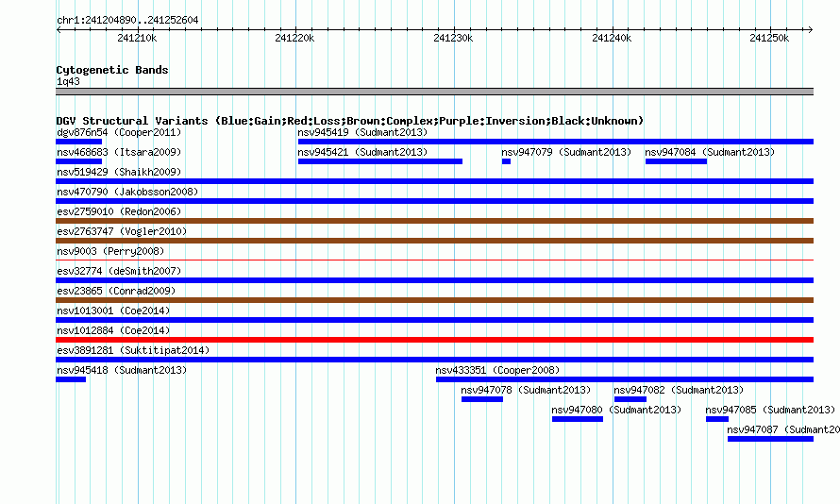840x504 pixels.
Task: Select the blue bar under esv3891281
Action: pyautogui.click(x=434, y=360)
